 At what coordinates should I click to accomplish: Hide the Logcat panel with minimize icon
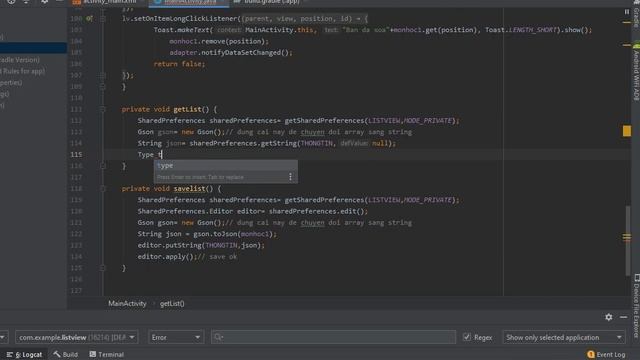(623, 317)
